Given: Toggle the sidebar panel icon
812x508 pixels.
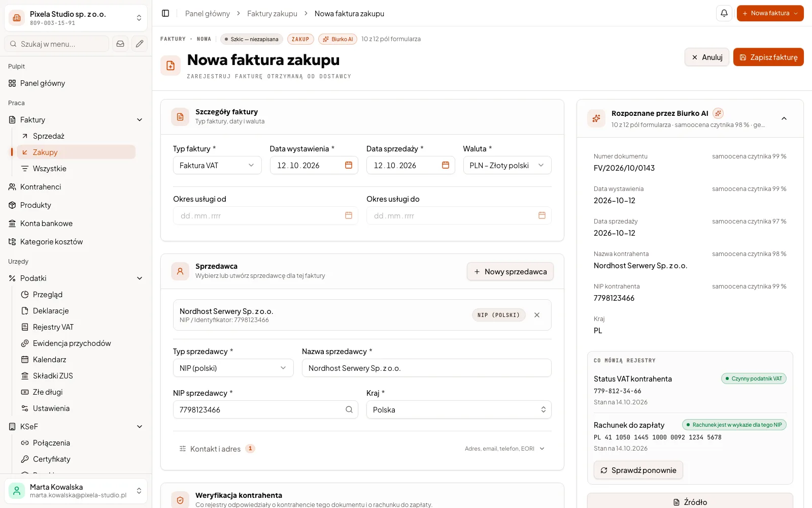Looking at the screenshot, I should [165, 13].
